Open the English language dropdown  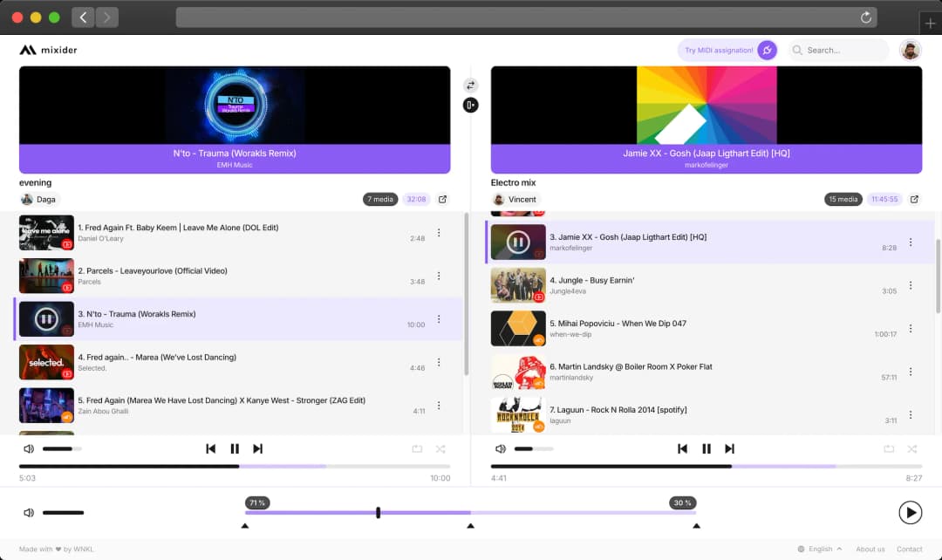[x=818, y=549]
